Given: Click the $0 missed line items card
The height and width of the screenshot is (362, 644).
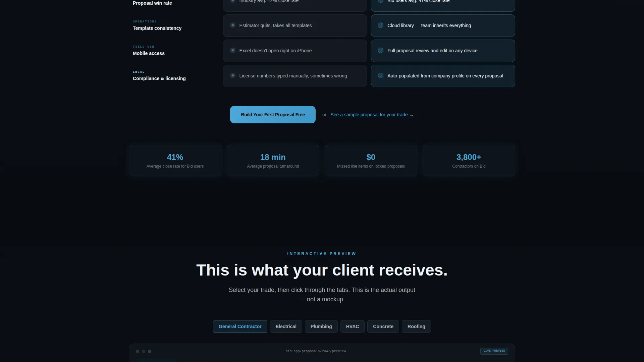Looking at the screenshot, I should [371, 160].
